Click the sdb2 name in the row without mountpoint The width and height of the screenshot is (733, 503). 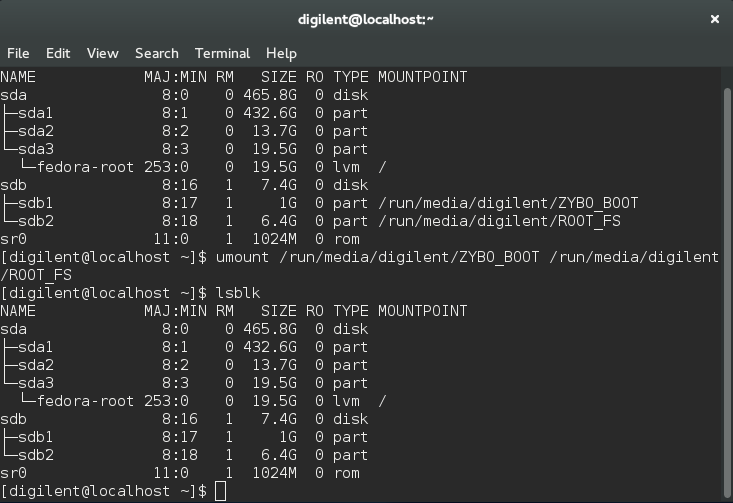coord(36,455)
